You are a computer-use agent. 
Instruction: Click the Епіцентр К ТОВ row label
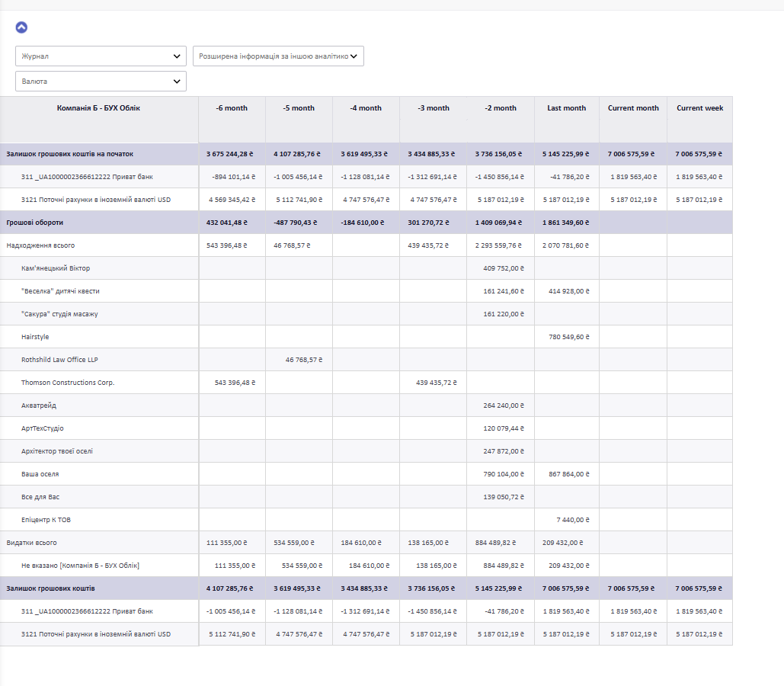(46, 520)
